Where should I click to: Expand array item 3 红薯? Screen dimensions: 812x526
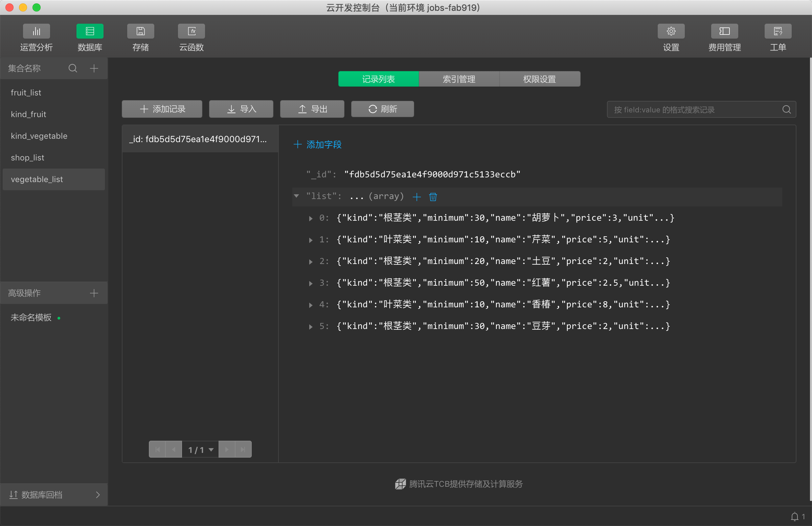click(311, 283)
